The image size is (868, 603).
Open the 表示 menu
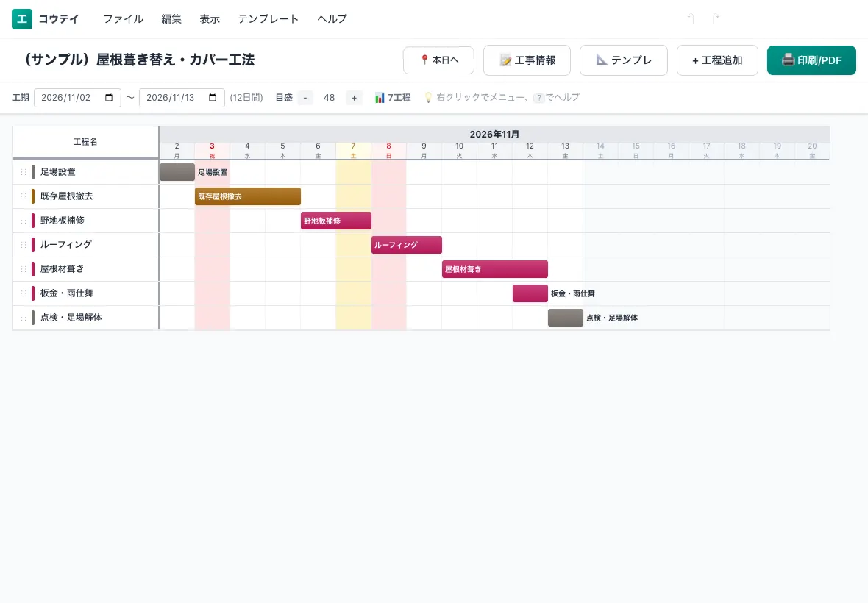point(210,19)
